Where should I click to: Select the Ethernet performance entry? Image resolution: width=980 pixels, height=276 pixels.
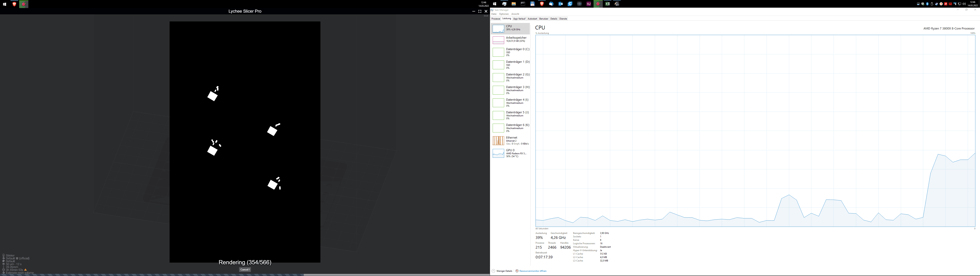click(x=510, y=141)
